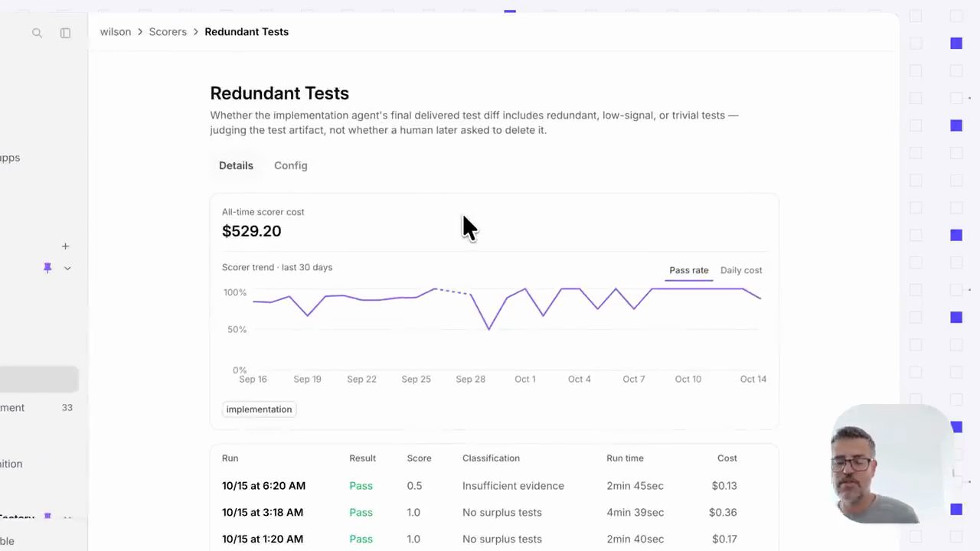Show the Pass rate chart
980x551 pixels.
[689, 270]
